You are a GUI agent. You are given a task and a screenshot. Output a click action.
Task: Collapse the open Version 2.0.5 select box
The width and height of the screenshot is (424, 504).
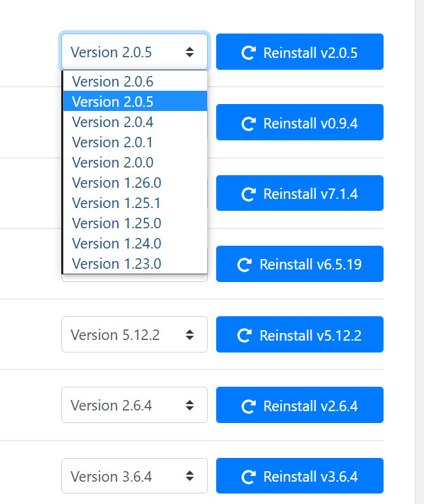135,52
